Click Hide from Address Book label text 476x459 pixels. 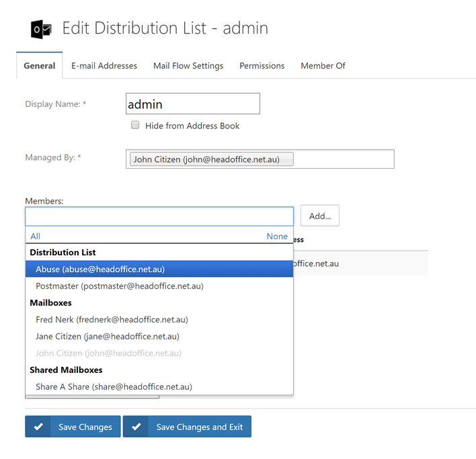coord(192,126)
